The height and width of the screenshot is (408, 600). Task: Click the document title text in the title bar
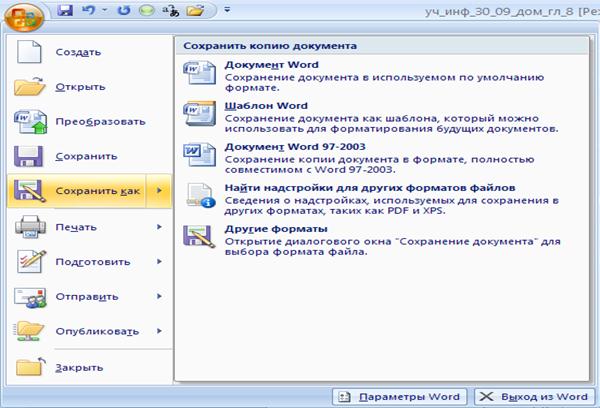click(512, 11)
